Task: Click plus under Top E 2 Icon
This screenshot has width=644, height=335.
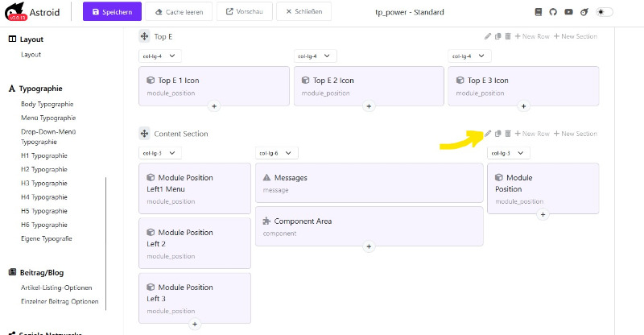Action: click(x=369, y=106)
